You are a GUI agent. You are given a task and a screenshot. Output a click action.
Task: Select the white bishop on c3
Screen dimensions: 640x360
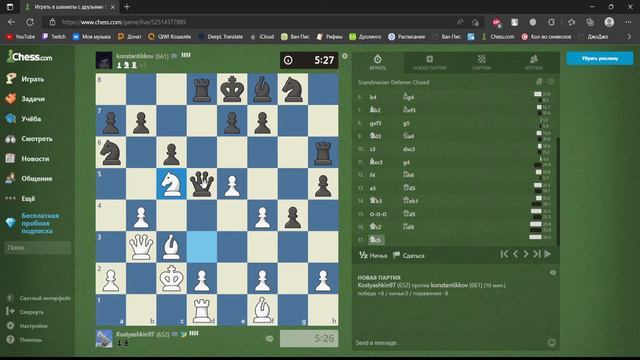tap(171, 247)
